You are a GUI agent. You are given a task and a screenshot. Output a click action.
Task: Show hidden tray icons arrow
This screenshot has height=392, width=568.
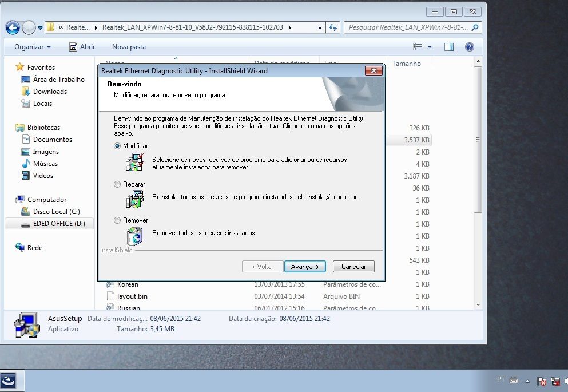527,381
